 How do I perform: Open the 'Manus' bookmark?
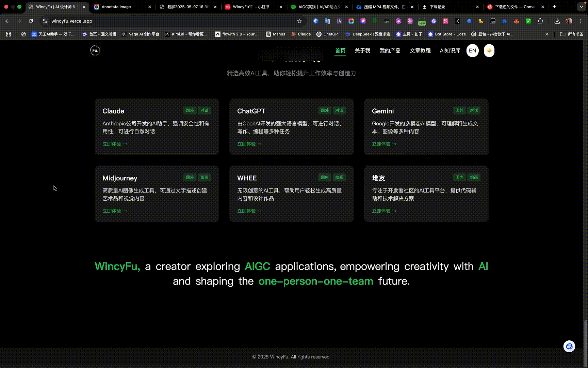pyautogui.click(x=276, y=34)
